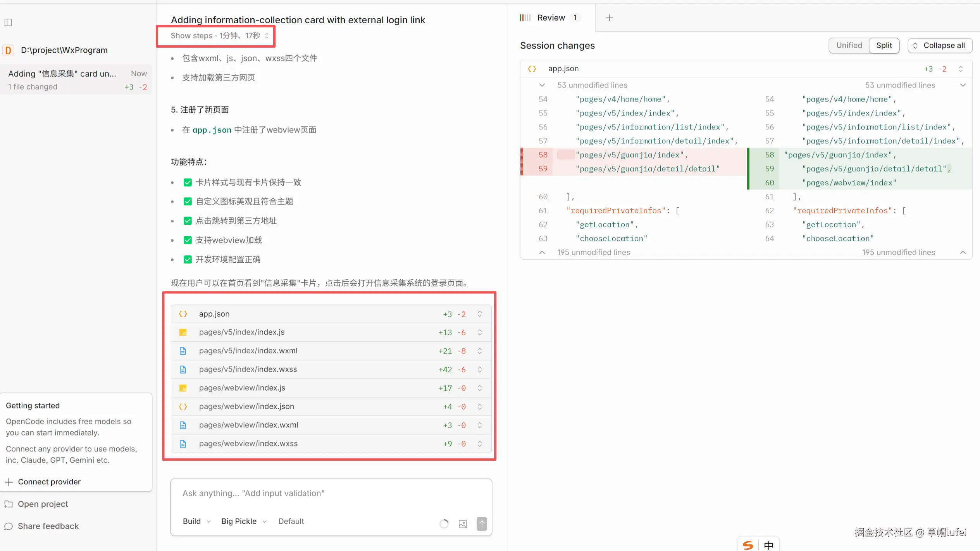Click the attach image icon
Viewport: 980px width, 551px height.
coord(463,524)
